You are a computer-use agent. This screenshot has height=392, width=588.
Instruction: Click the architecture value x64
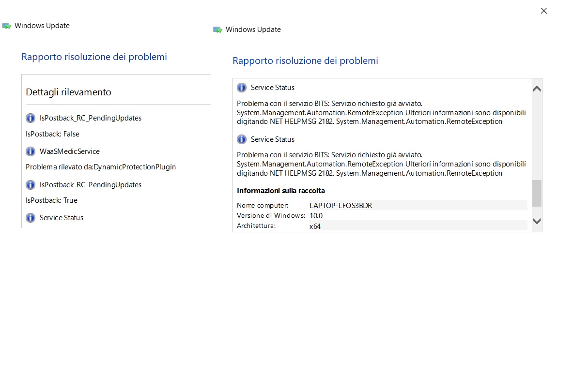(315, 226)
